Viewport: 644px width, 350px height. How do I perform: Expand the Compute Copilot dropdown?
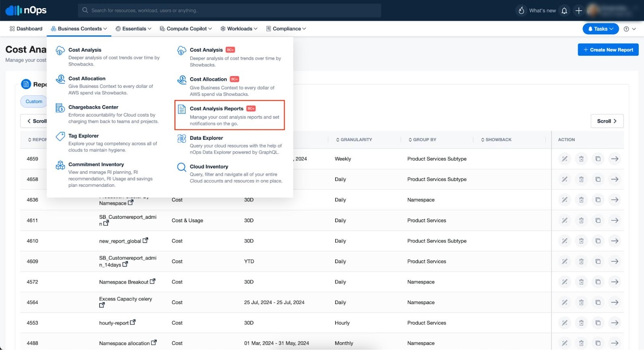pyautogui.click(x=186, y=29)
